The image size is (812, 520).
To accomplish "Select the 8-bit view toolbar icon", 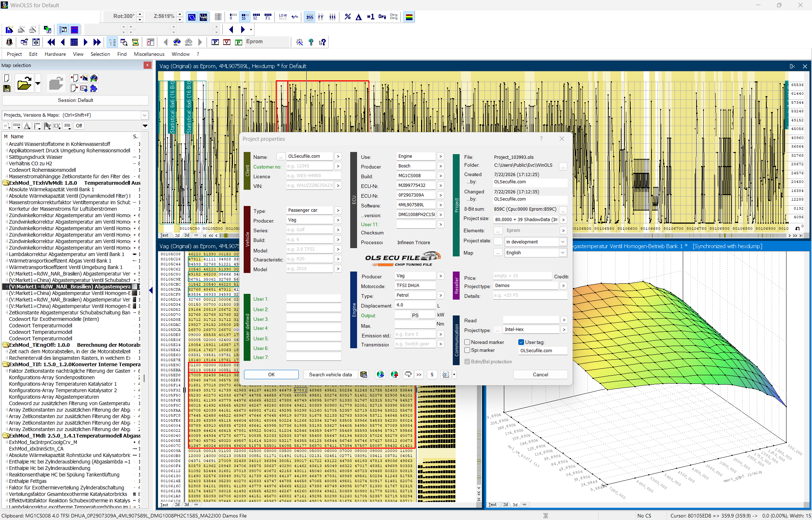I will [233, 17].
